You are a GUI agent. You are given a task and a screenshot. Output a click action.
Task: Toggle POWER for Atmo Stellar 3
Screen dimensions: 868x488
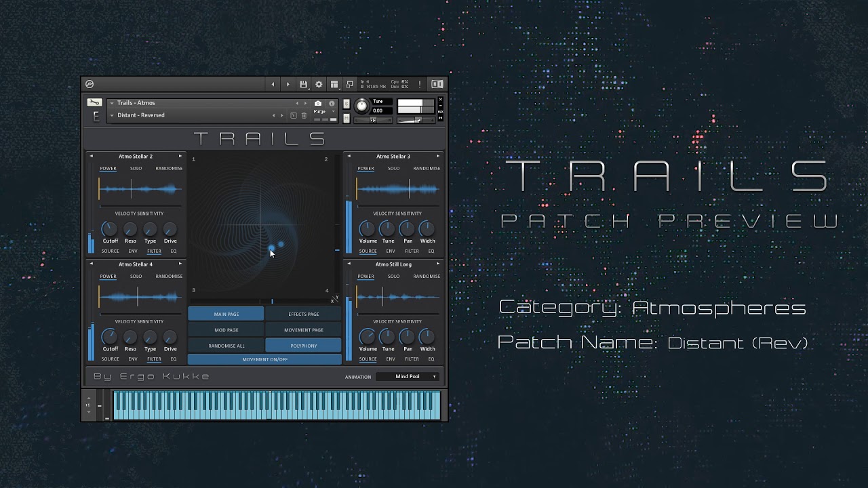pyautogui.click(x=366, y=168)
